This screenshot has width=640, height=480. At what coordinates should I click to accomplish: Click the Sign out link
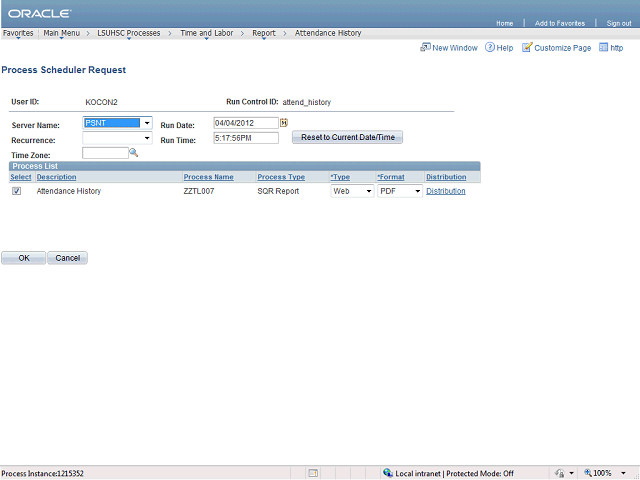(x=619, y=23)
